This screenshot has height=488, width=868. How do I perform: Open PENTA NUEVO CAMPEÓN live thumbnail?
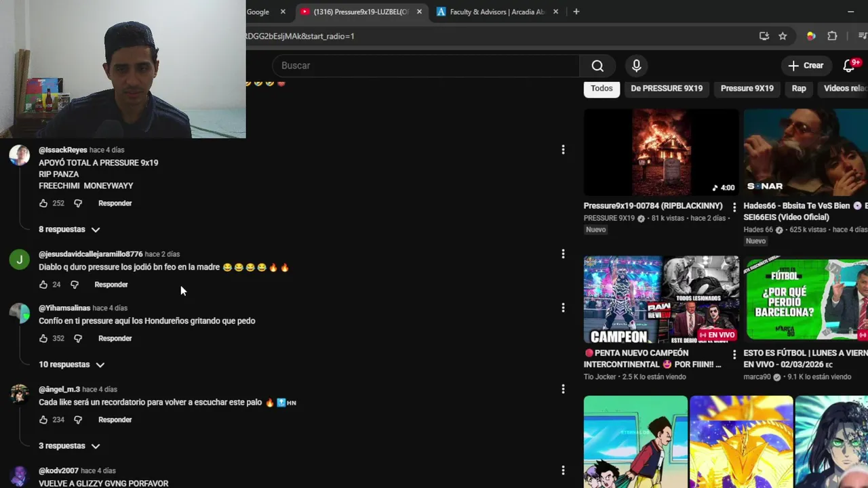[661, 299]
